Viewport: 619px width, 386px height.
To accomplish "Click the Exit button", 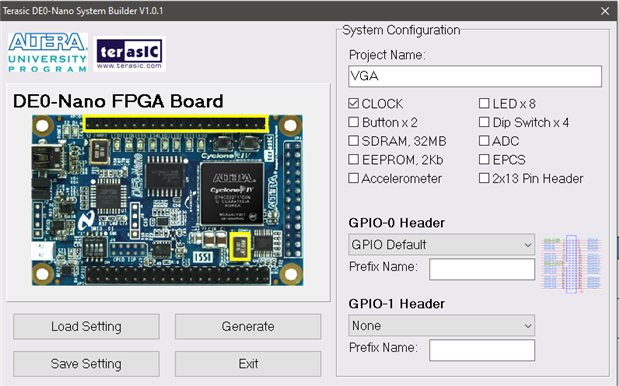I will point(248,364).
